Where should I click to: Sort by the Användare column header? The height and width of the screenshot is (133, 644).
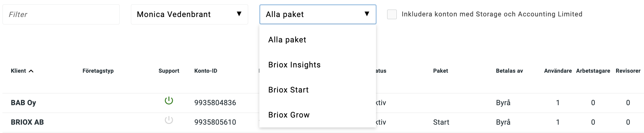(558, 71)
